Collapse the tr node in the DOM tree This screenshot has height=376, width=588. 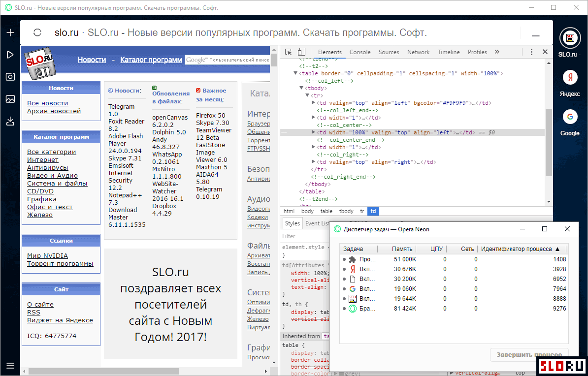click(x=307, y=95)
